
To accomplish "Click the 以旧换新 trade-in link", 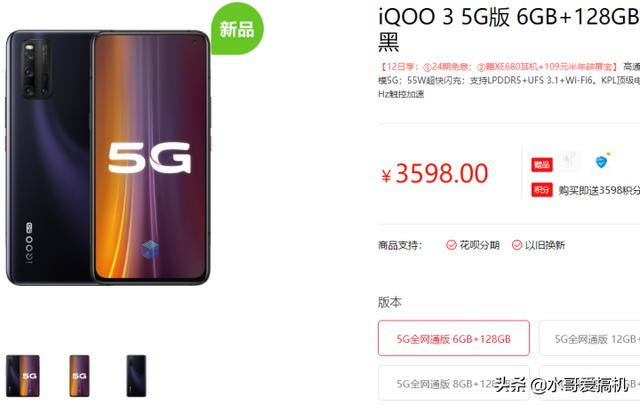I will point(545,245).
